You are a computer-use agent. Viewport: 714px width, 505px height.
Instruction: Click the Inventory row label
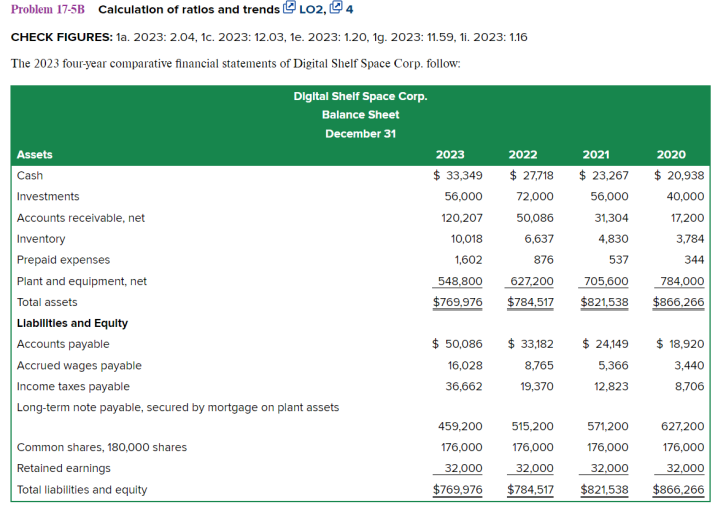coord(41,239)
